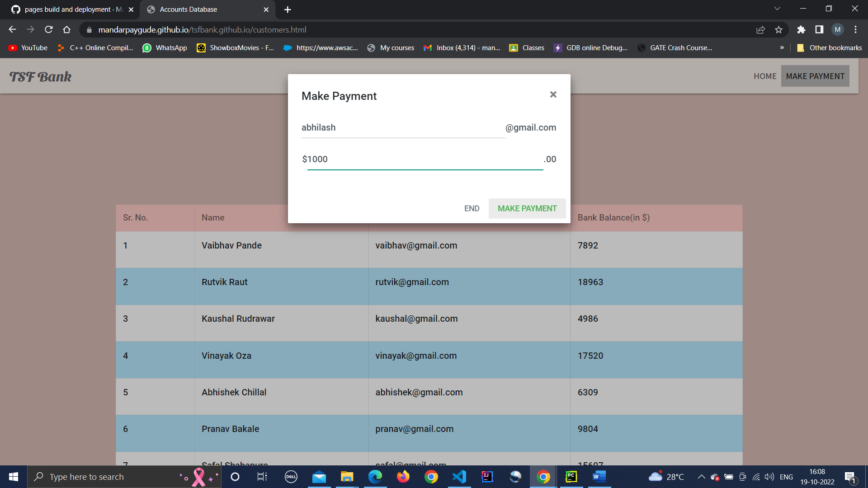Close the Make Payment dialog with X
868x488 pixels.
pyautogui.click(x=553, y=94)
